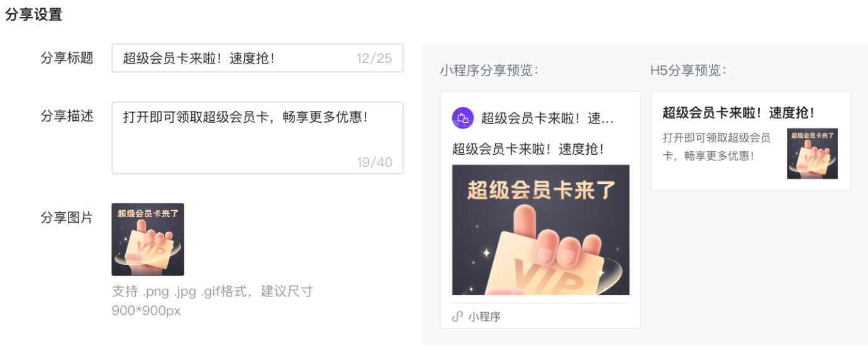Click the 19/40 character counter
This screenshot has height=350, width=868.
(x=374, y=162)
